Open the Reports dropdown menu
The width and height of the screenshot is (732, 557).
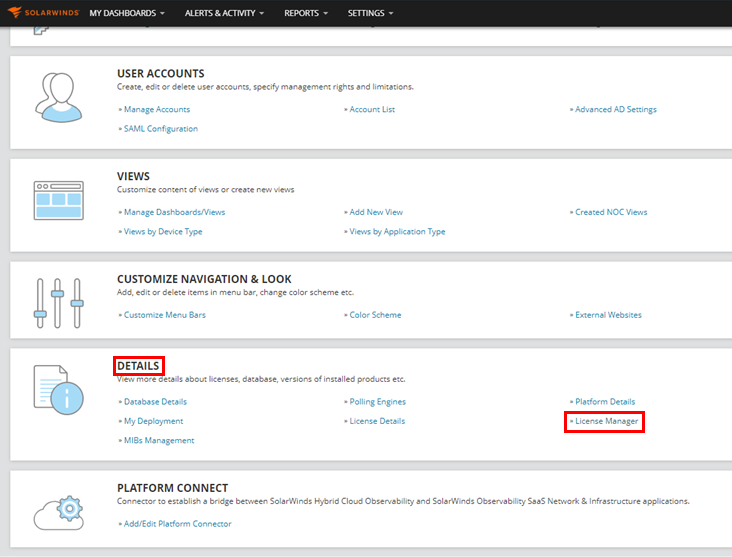(307, 13)
